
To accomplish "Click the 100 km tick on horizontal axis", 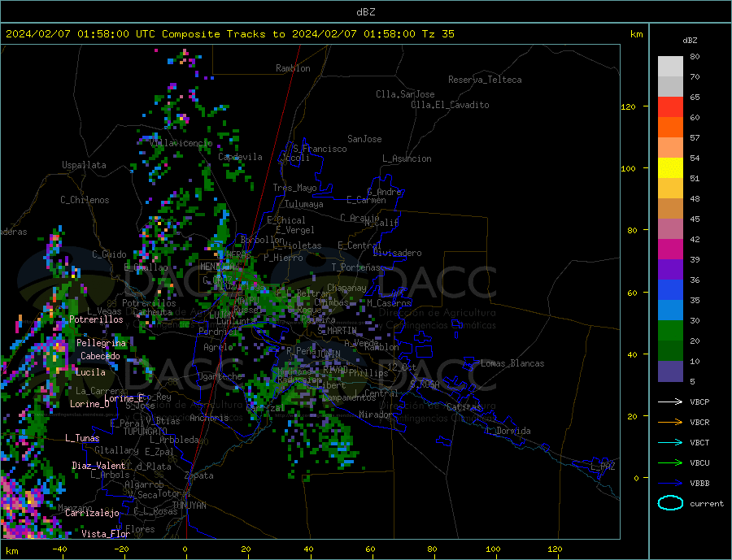I will click(493, 549).
